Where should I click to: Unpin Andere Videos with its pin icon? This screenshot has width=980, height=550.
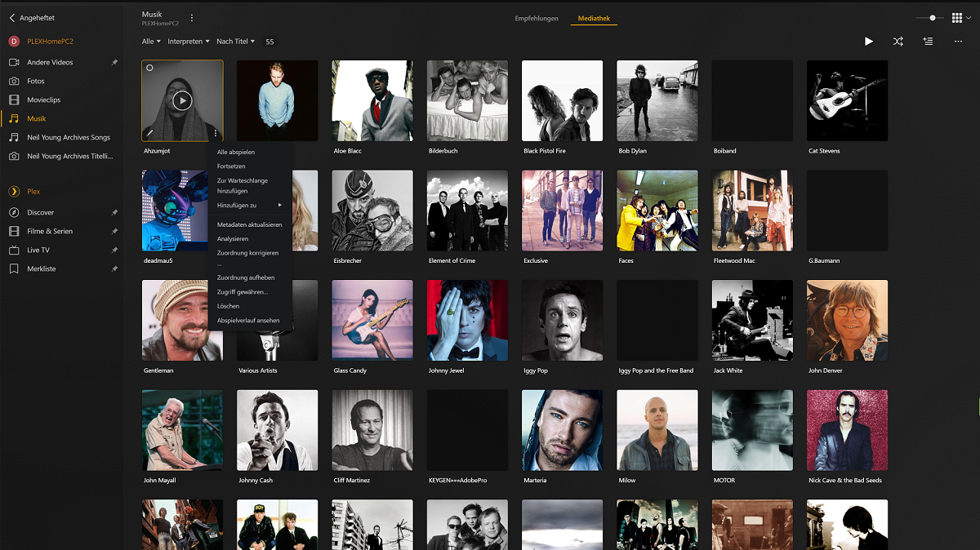pos(114,62)
